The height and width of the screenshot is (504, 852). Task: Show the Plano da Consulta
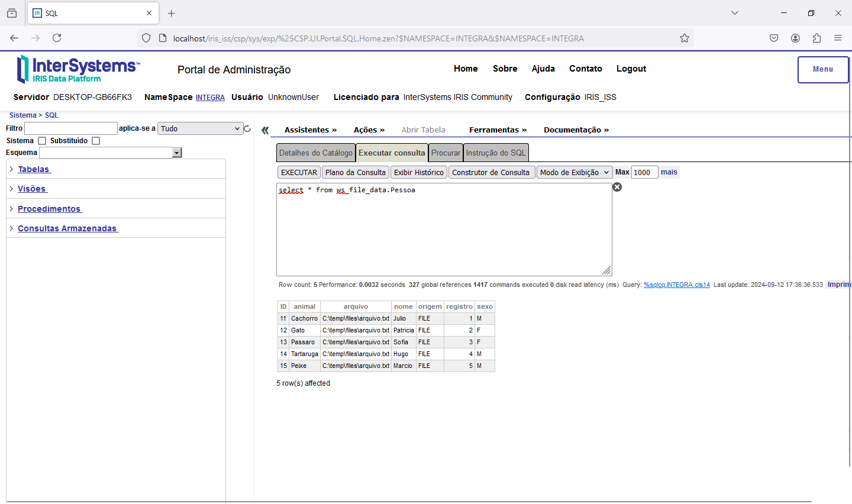pyautogui.click(x=355, y=172)
